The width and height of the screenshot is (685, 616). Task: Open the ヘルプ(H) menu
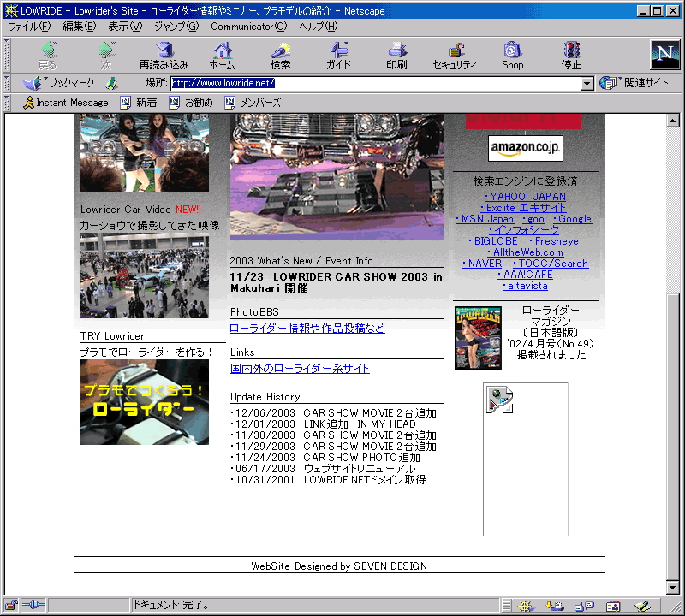pyautogui.click(x=319, y=27)
